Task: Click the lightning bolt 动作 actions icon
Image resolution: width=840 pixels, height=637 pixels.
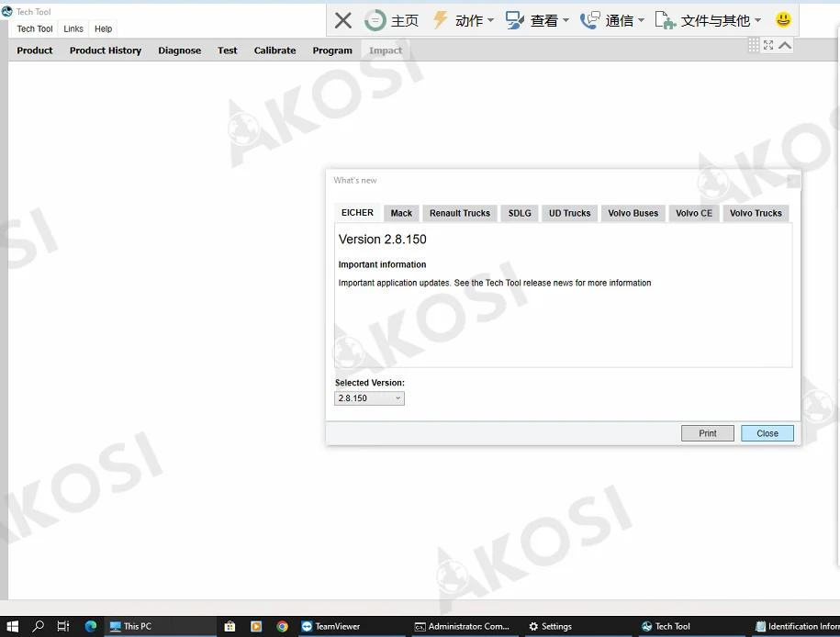Action: (x=440, y=20)
